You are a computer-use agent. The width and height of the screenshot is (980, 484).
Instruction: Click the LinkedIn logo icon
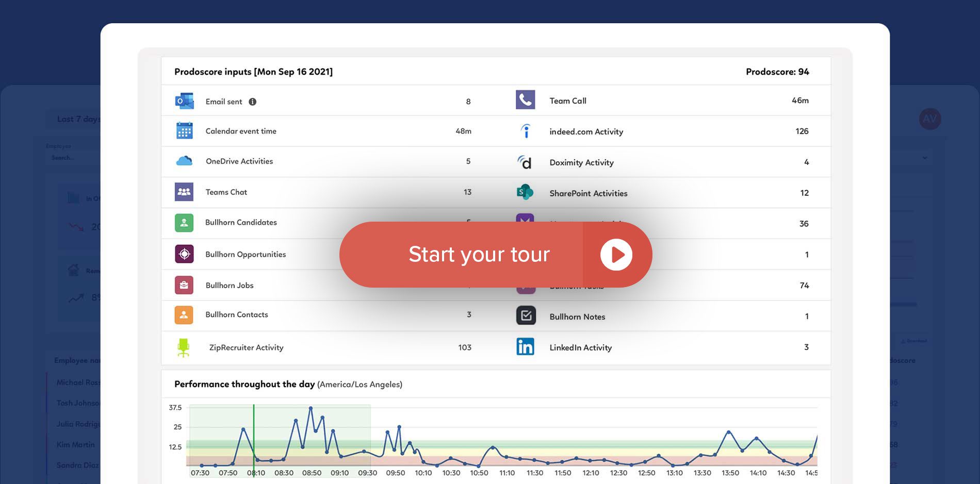click(526, 347)
